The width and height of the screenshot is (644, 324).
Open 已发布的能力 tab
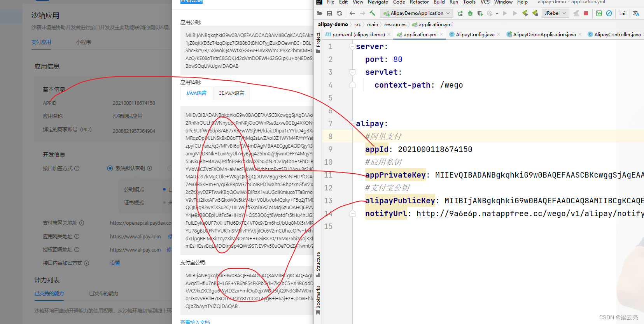point(103,293)
